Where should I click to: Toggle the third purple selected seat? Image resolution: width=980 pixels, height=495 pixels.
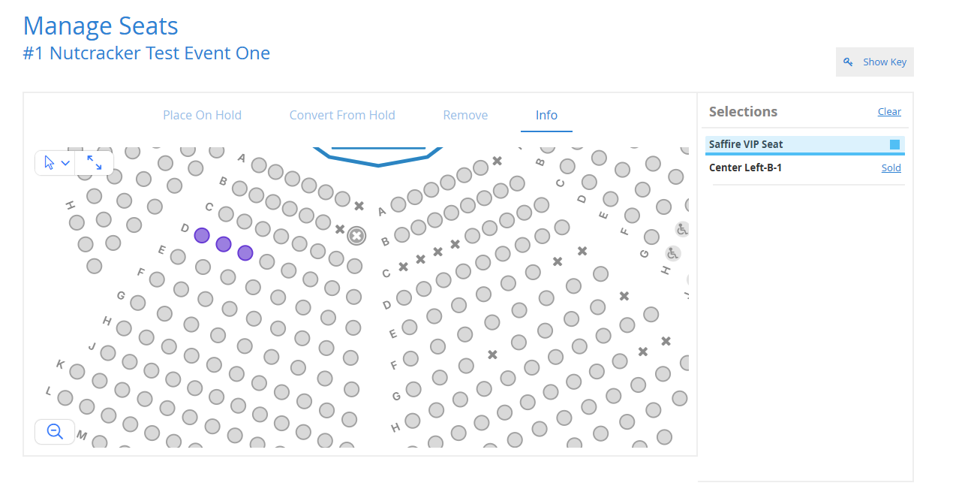pyautogui.click(x=245, y=252)
